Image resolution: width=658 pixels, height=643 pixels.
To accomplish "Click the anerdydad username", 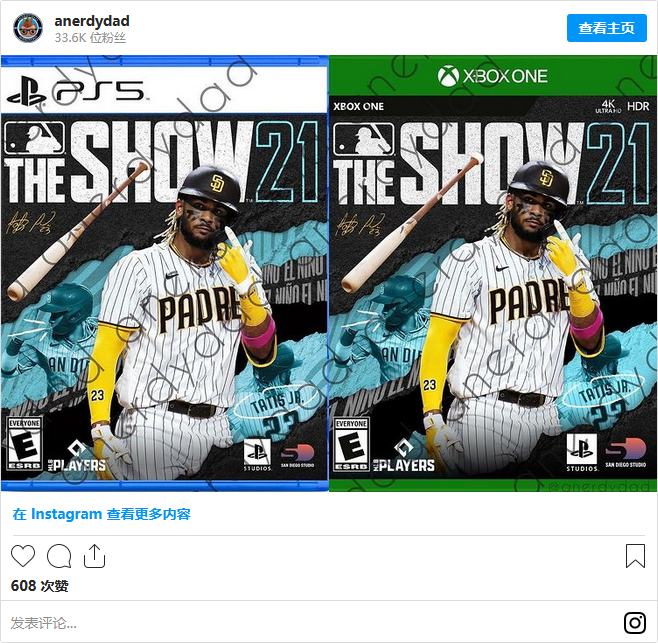I will click(x=92, y=21).
